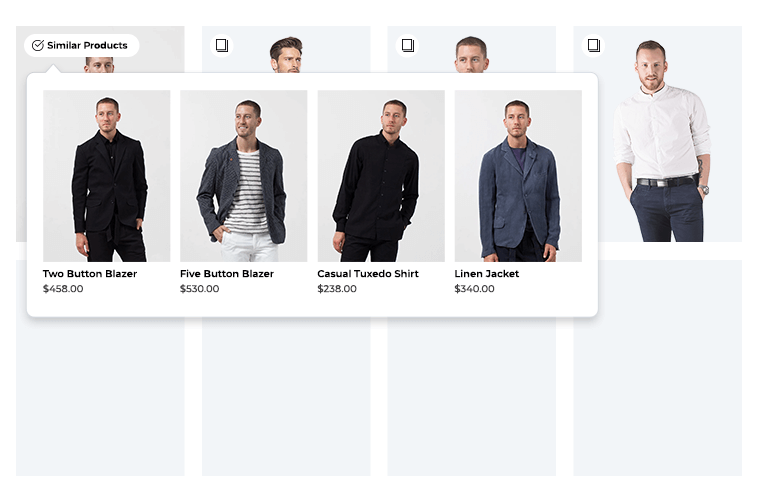Select the Five Button Blazer thumbnail
This screenshot has width=758, height=493.
(244, 176)
